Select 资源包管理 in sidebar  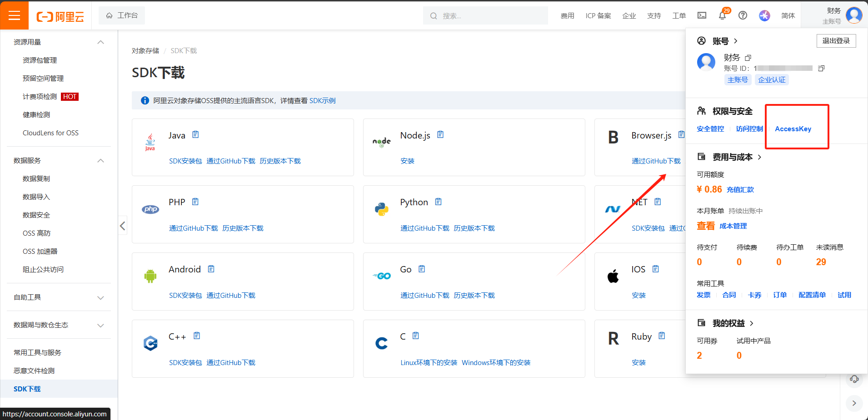tap(40, 60)
